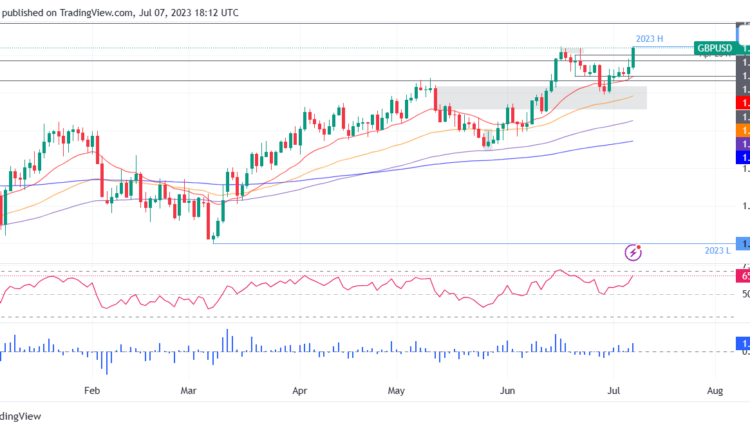Click the pink RSI value tag

point(743,276)
